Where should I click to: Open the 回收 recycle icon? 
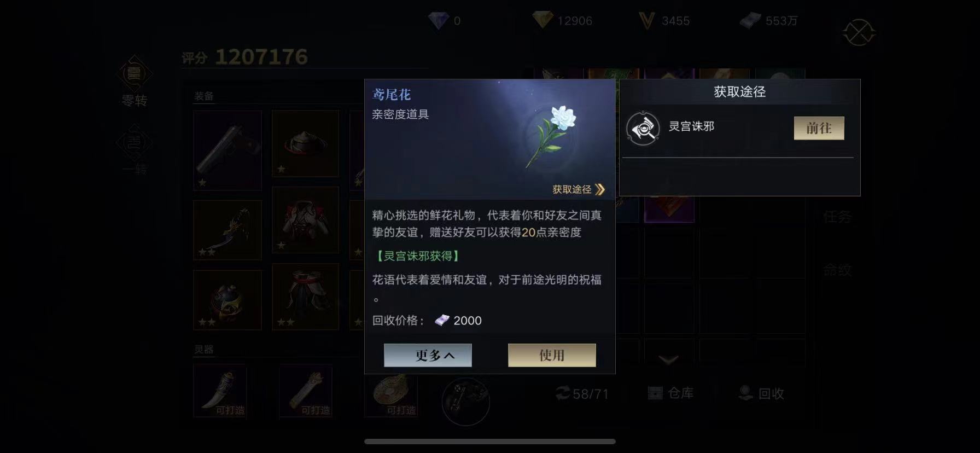[x=746, y=393]
